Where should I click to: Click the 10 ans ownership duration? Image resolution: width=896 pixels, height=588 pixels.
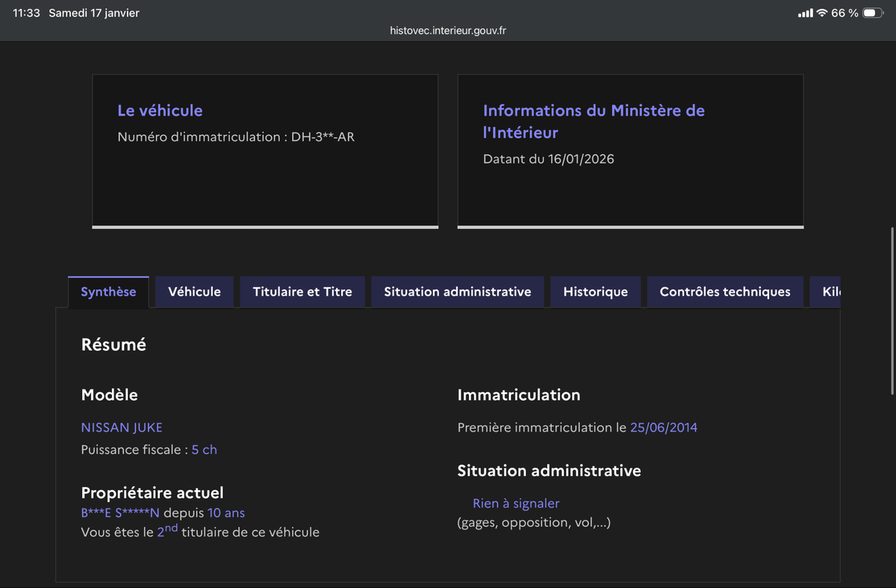225,513
